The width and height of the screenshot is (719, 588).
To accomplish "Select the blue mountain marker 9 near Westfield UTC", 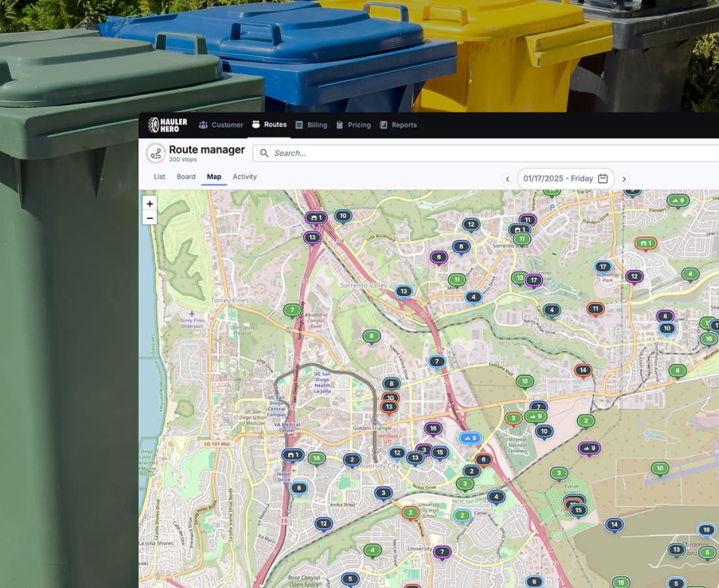I will [x=470, y=438].
